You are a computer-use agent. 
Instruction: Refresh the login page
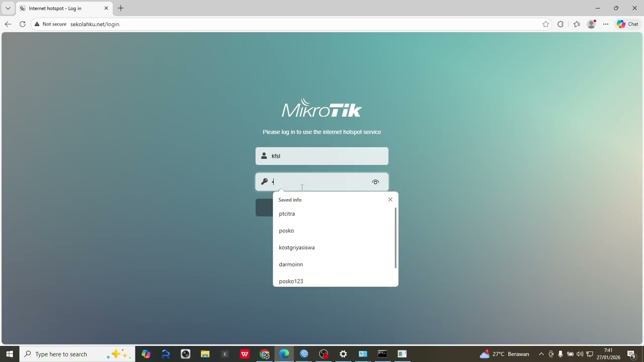click(22, 24)
